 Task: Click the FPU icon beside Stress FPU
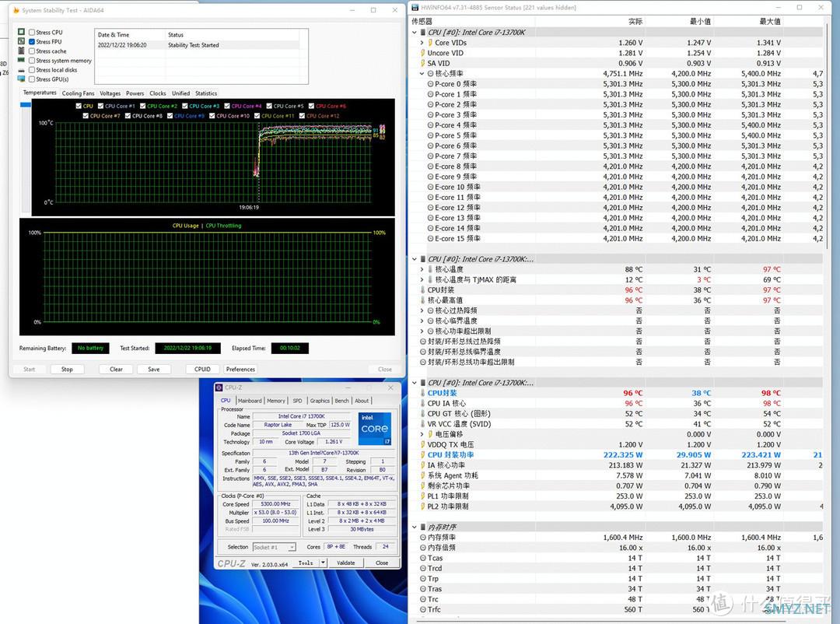click(22, 41)
